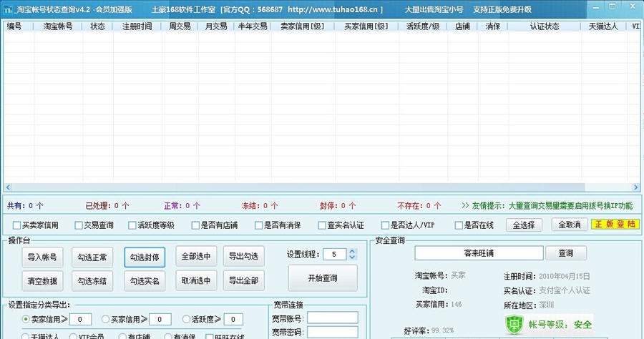Click the 导出全部 button
Image resolution: width=644 pixels, height=339 pixels.
[x=243, y=280]
